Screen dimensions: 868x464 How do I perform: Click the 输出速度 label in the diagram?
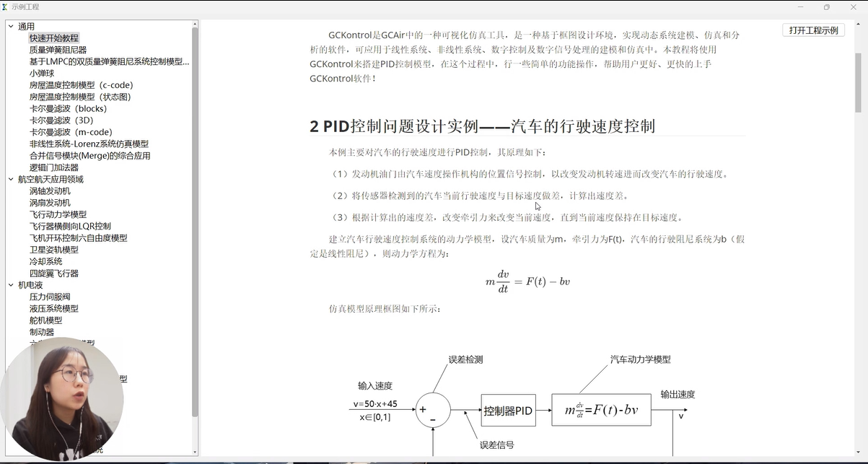click(x=678, y=395)
